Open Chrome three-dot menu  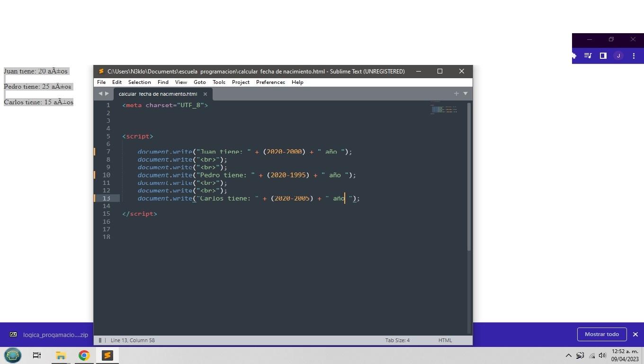(x=634, y=55)
